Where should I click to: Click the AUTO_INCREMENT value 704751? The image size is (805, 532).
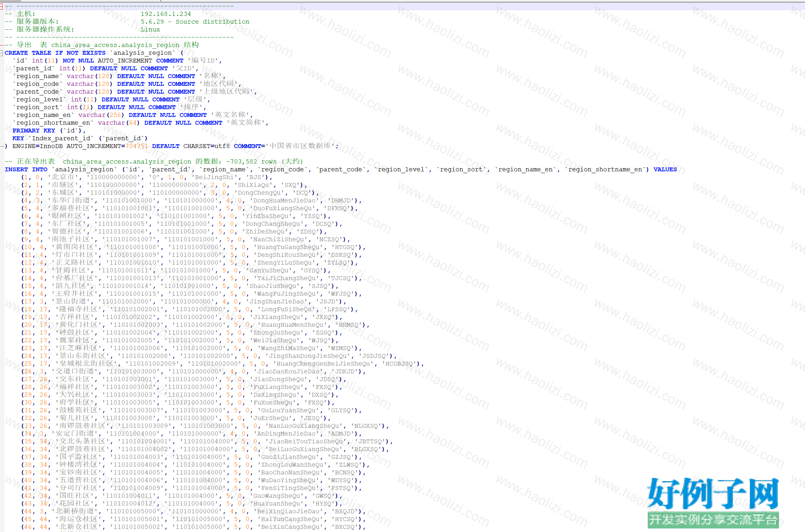[x=137, y=146]
